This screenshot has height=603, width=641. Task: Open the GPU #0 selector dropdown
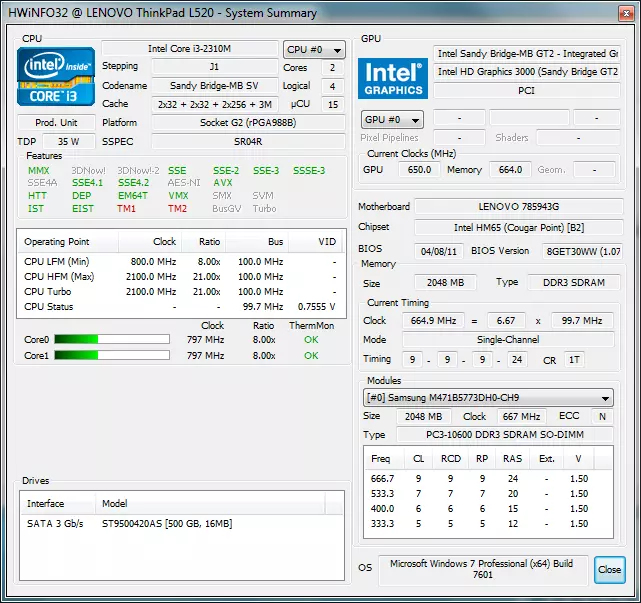(x=392, y=120)
